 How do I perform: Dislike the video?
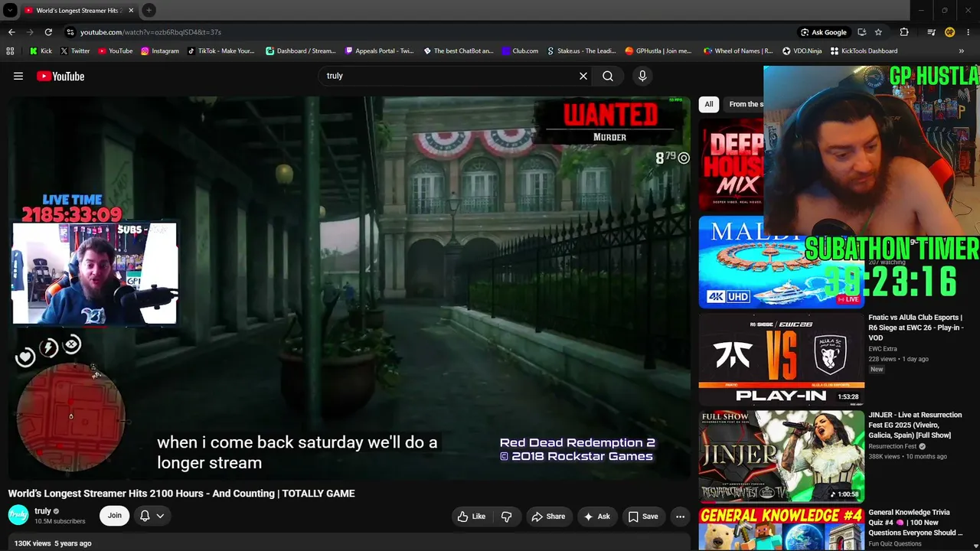click(x=506, y=517)
